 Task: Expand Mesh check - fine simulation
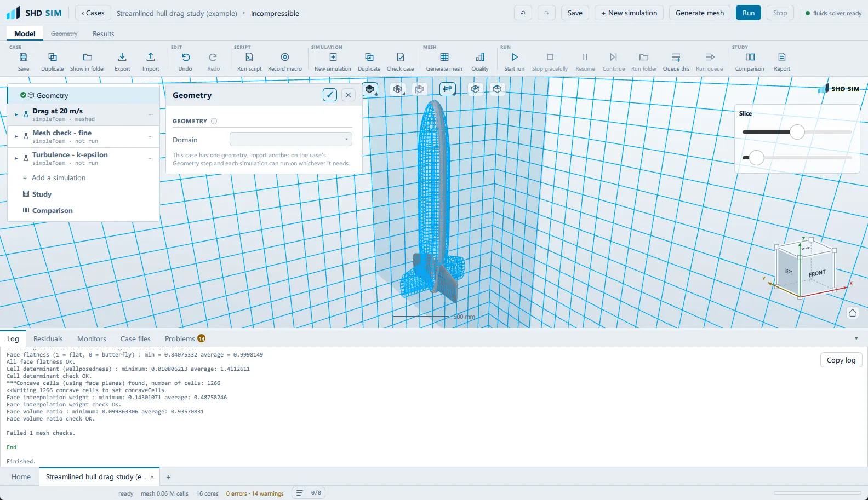(16, 136)
